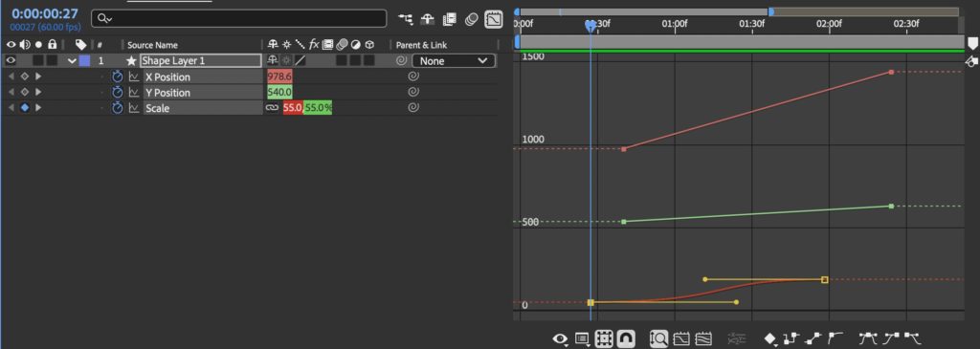Click the Y Position stopwatch

(118, 92)
